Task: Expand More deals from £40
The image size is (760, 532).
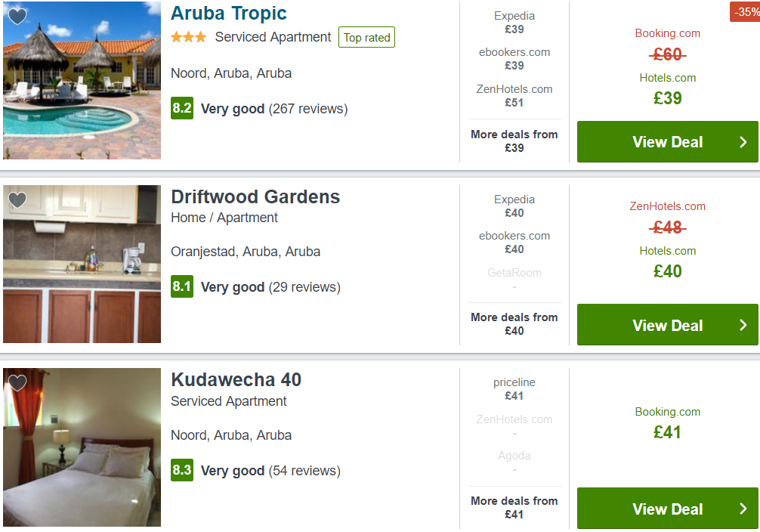Action: [514, 324]
